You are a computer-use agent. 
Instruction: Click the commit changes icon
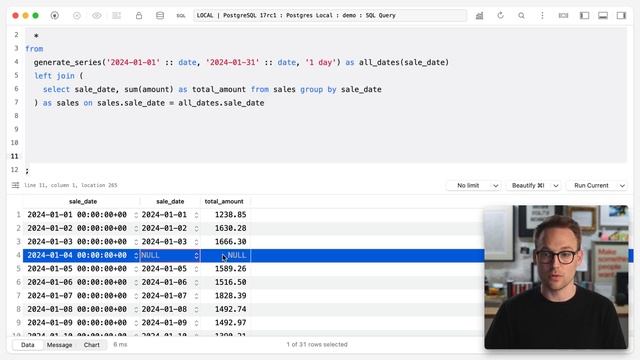click(117, 16)
